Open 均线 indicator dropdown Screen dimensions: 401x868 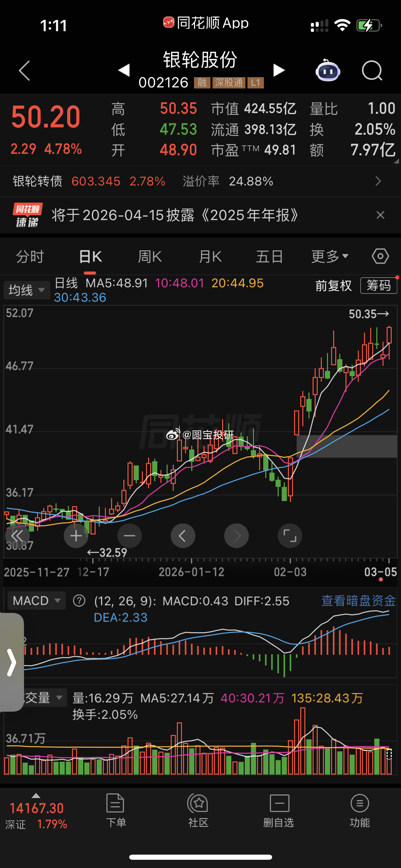[27, 290]
